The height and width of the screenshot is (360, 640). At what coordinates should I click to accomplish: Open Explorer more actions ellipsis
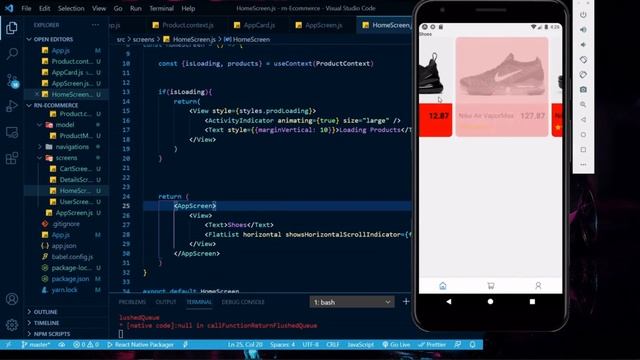tap(95, 25)
